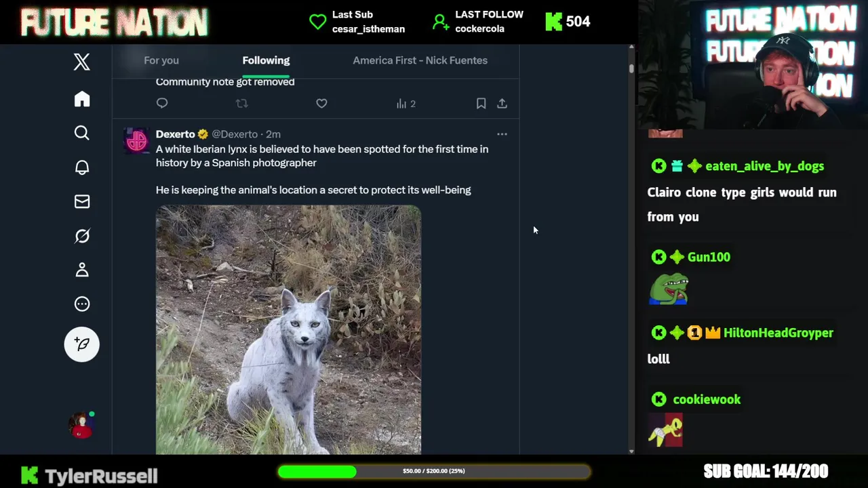Open the Notifications bell
Screen dimensions: 868x488
click(x=82, y=167)
